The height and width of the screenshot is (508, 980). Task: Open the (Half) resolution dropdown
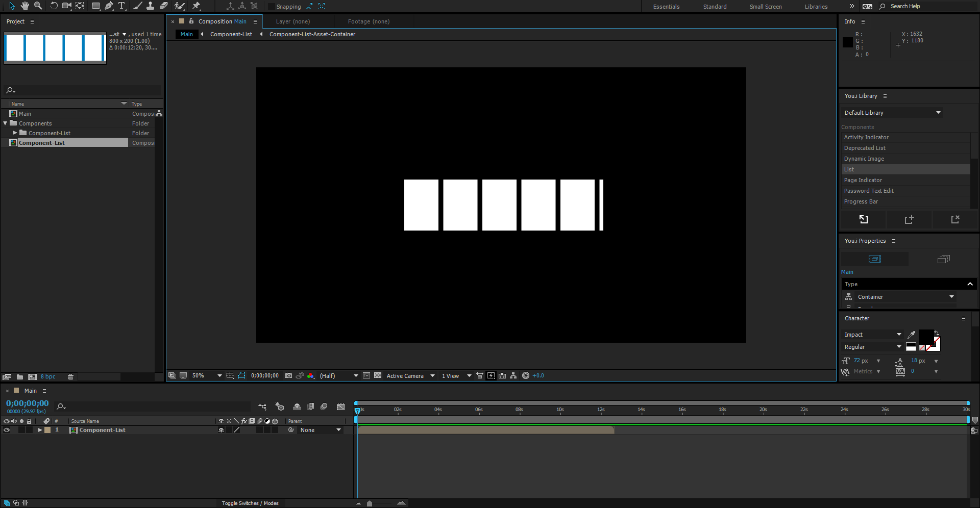click(339, 376)
